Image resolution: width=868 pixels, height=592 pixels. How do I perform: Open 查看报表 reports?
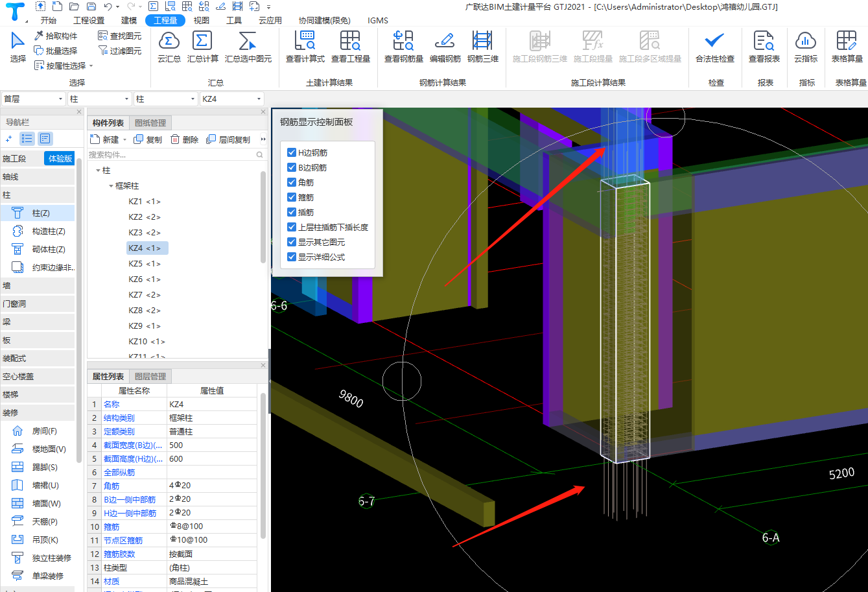coord(764,47)
